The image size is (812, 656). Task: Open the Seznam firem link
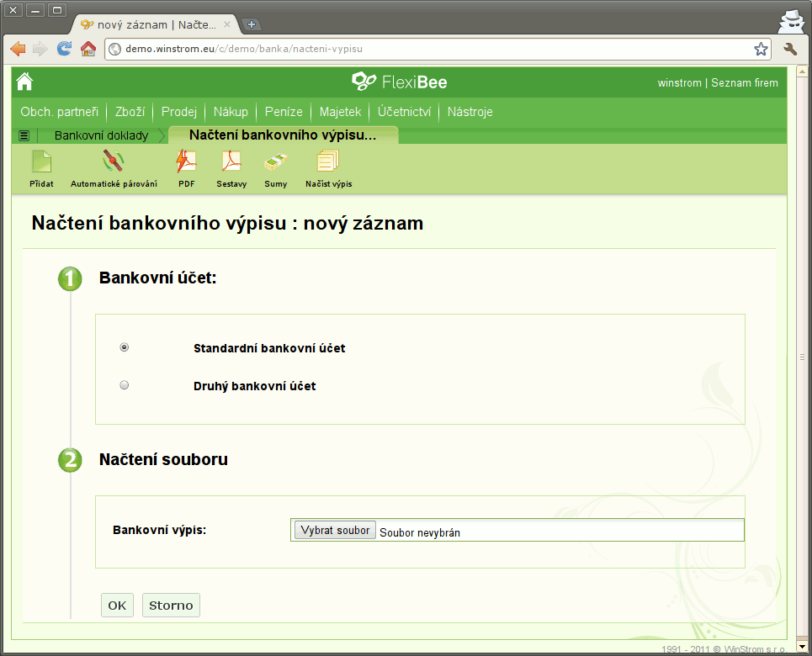(744, 83)
